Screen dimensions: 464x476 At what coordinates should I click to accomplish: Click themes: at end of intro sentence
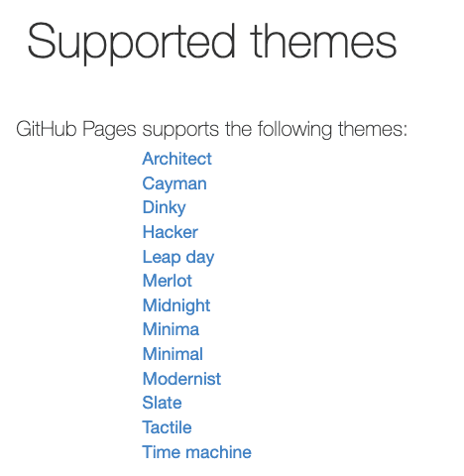[x=373, y=129]
